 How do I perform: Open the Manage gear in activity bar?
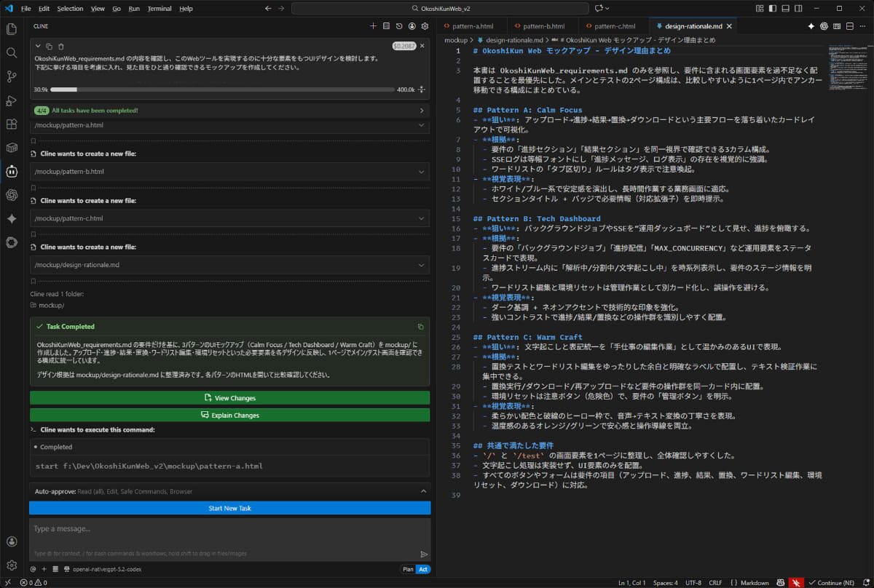[x=12, y=565]
